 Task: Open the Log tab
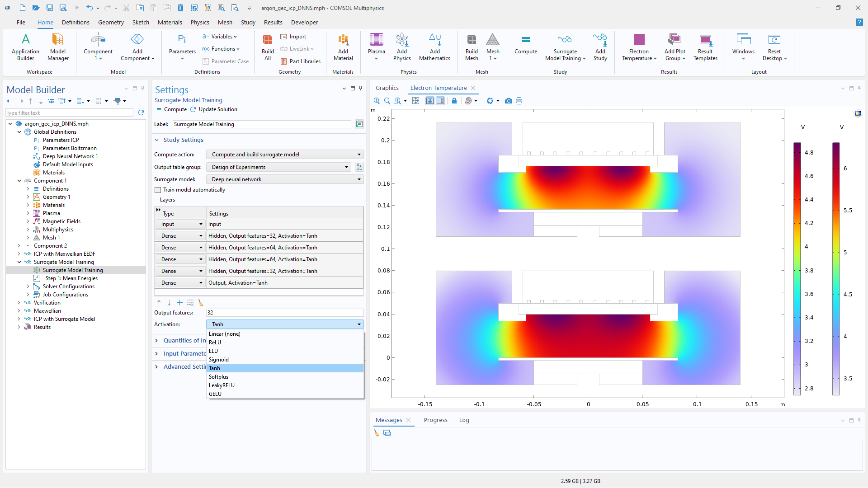pos(464,420)
